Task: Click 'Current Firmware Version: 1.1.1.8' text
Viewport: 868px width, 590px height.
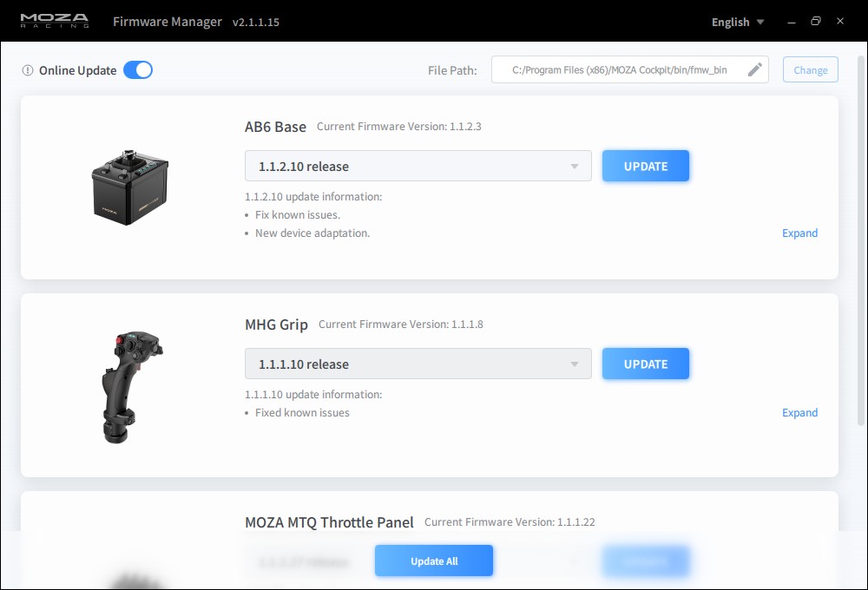Action: 401,324
